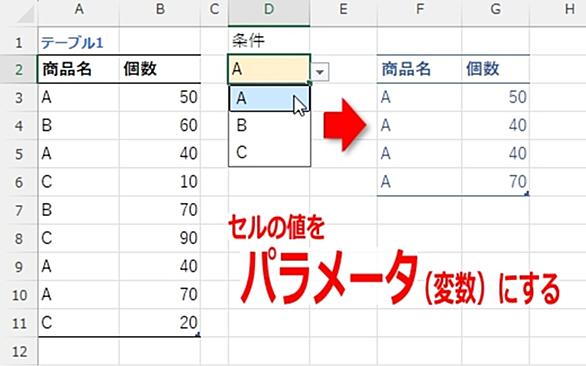Select row 5 header
Viewport: 586px width, 366px height.
point(19,154)
